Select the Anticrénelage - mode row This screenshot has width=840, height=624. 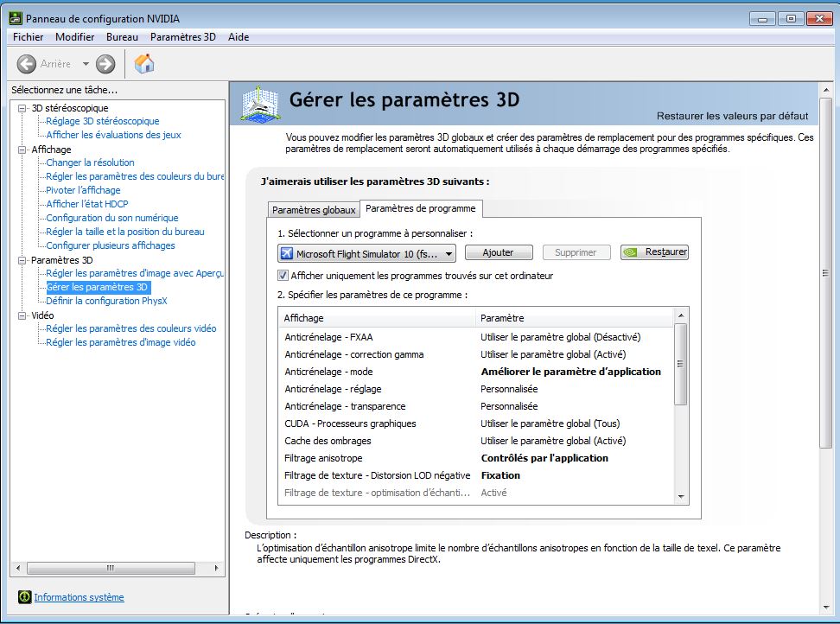coord(475,372)
